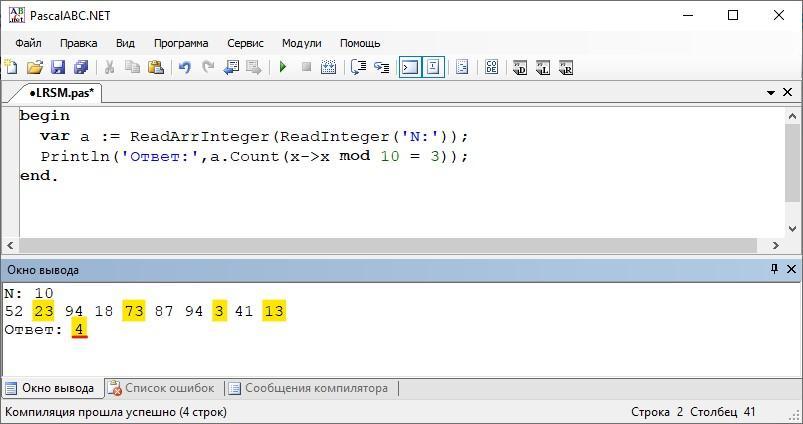Screen dimensions: 803x424
Task: Toggle the output window toolbar button
Action: coord(409,68)
